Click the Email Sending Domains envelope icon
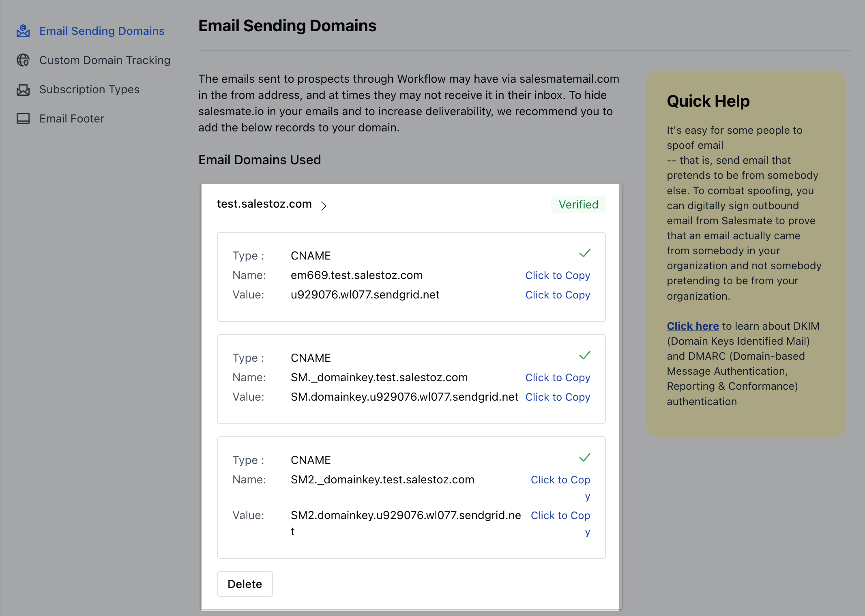Screen dimensions: 865x616 pyautogui.click(x=23, y=31)
